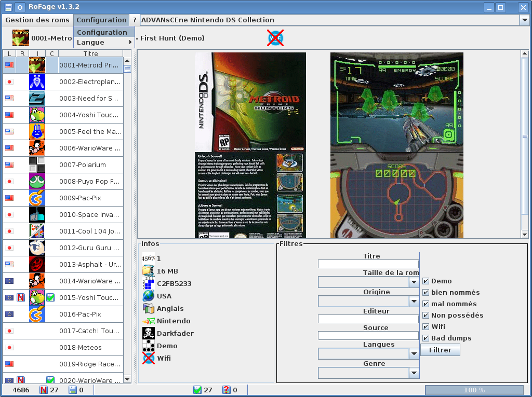This screenshot has width=532, height=397.
Task: Close the open Configuration menu in menu bar
Action: pos(101,20)
